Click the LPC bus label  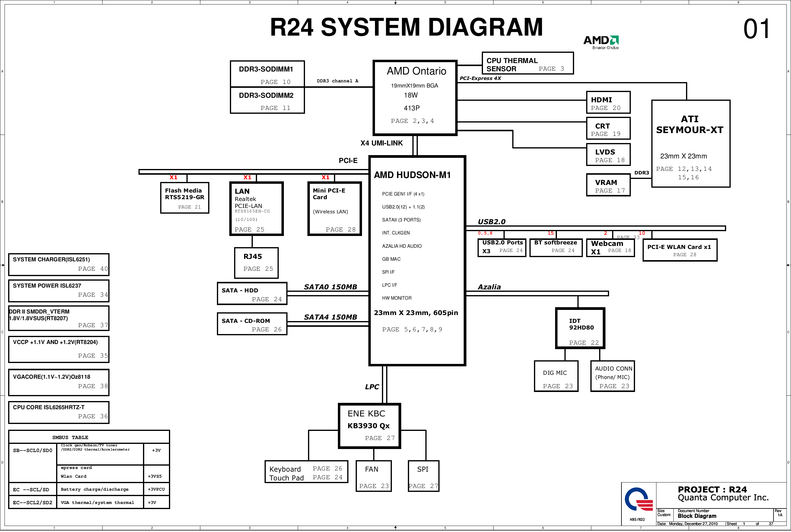click(x=372, y=387)
